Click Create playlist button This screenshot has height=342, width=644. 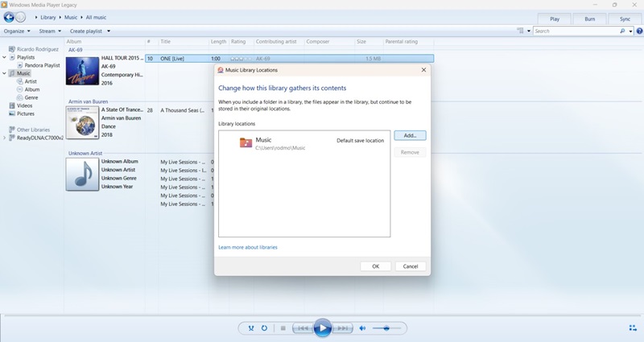tap(86, 31)
